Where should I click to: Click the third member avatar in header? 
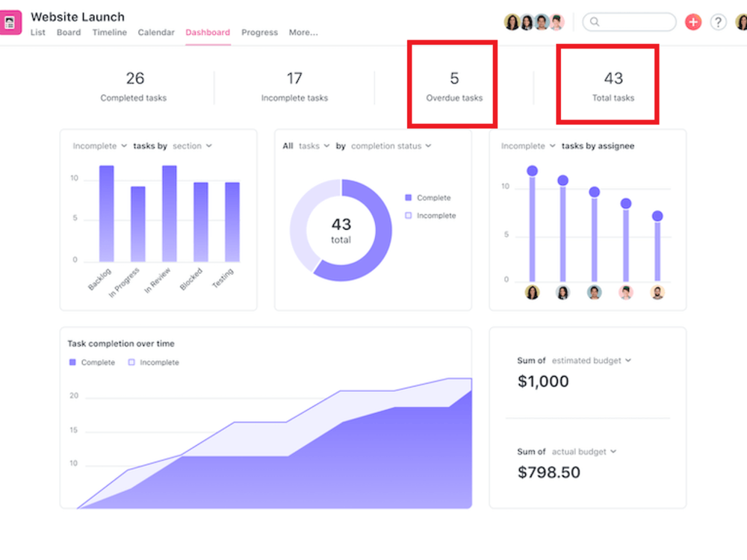tap(542, 22)
